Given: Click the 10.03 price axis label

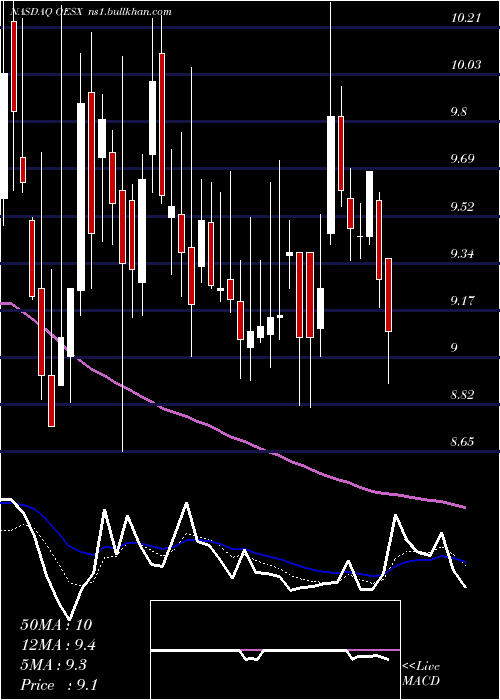Looking at the screenshot, I should click(x=466, y=65).
